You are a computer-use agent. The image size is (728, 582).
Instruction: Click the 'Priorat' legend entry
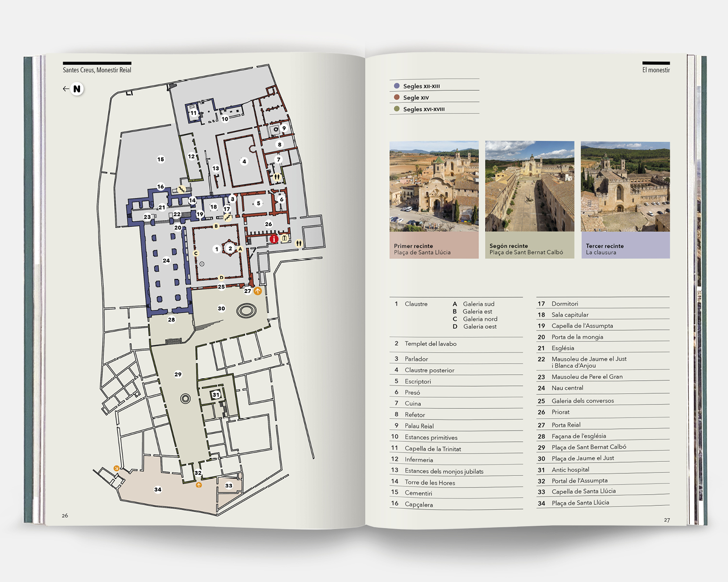561,412
